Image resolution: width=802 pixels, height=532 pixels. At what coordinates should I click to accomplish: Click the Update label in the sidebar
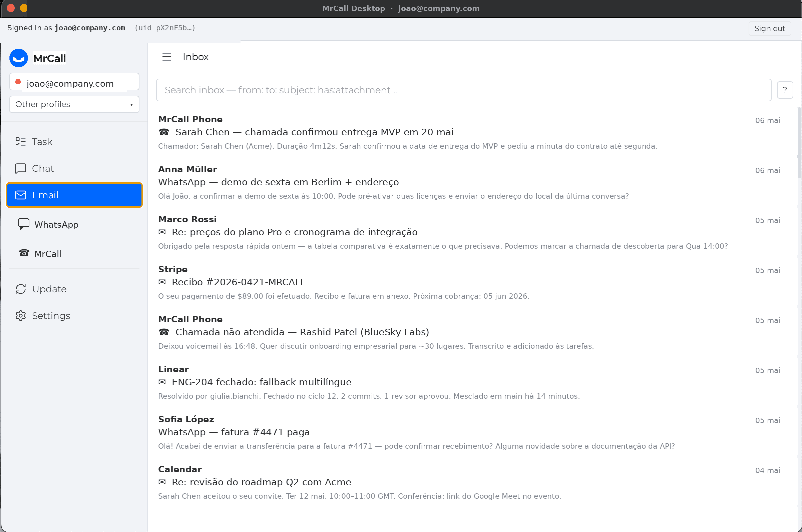click(x=49, y=289)
